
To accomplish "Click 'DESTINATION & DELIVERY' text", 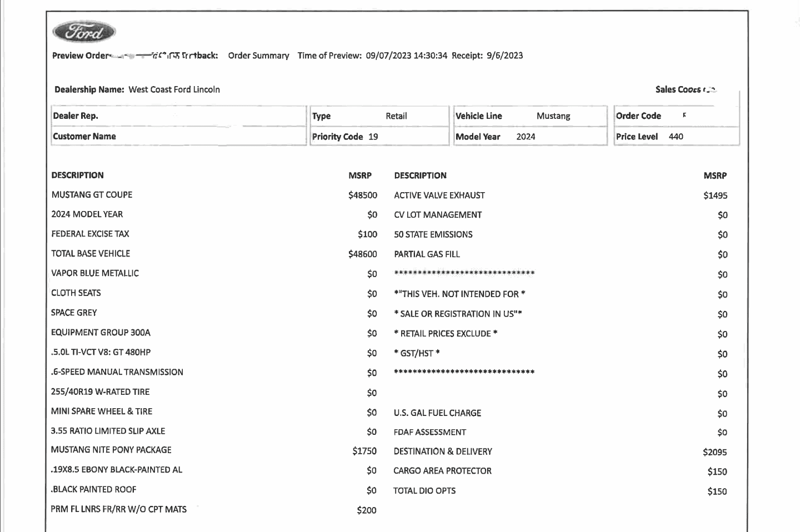I will click(443, 451).
